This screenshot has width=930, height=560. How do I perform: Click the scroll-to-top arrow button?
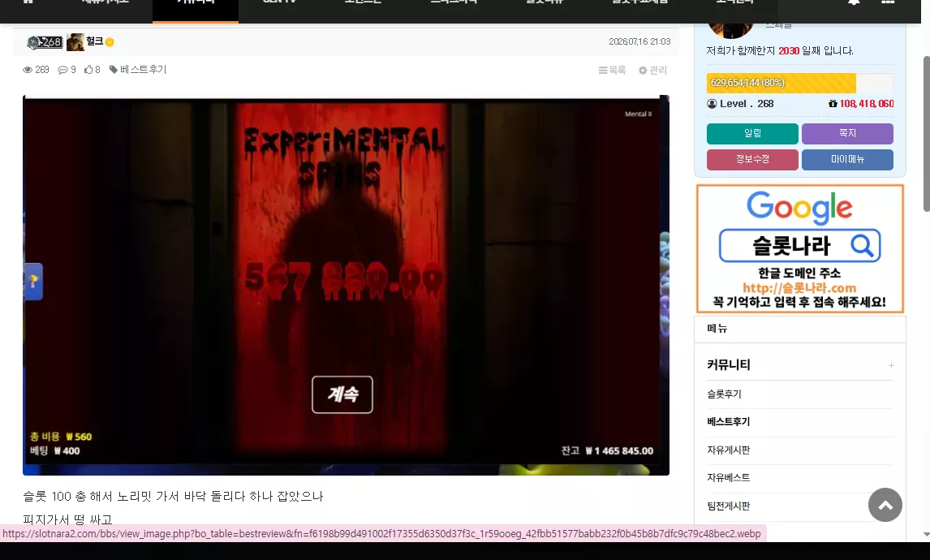[885, 505]
